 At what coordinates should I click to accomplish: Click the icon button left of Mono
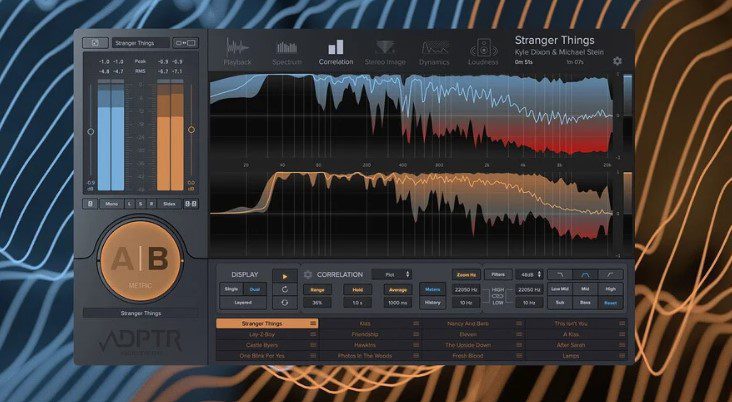pos(90,204)
